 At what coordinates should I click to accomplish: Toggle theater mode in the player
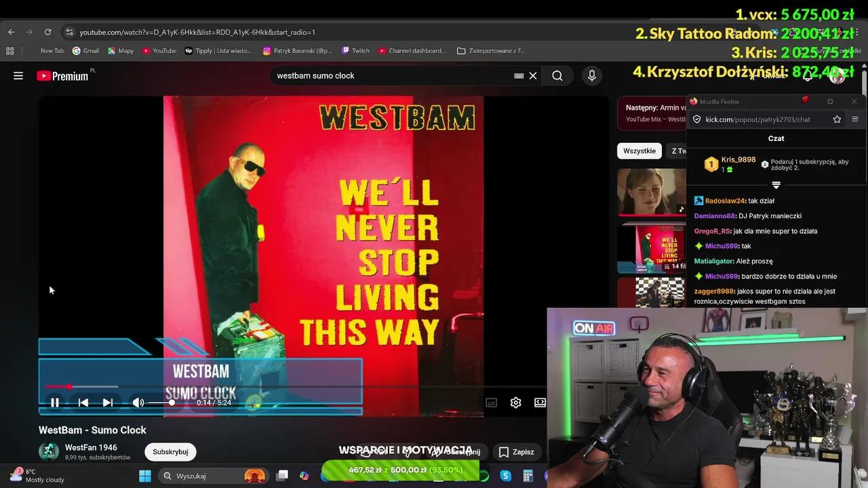[x=540, y=403]
